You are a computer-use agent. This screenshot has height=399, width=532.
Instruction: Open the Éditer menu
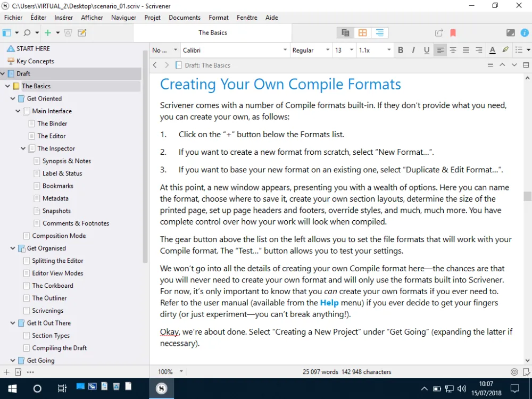(x=38, y=18)
